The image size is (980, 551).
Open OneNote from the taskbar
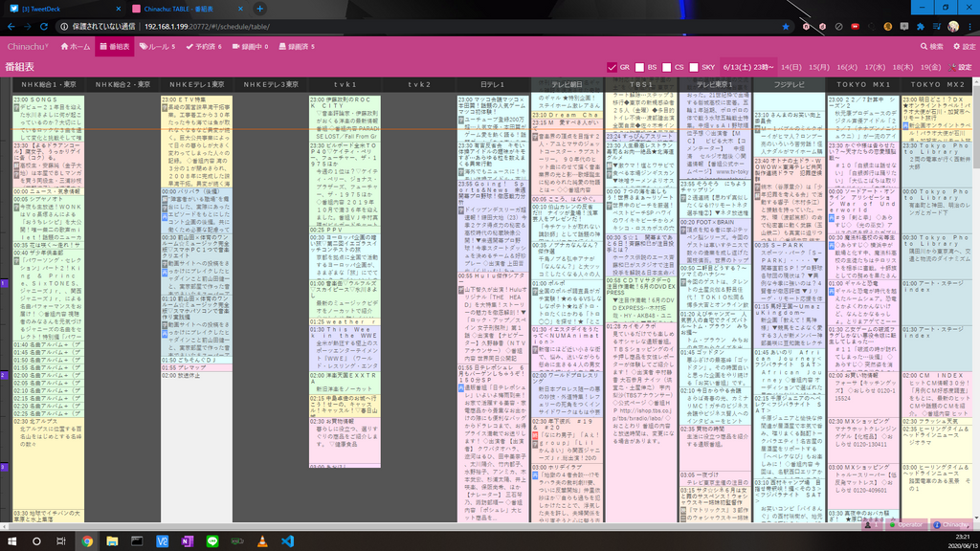(188, 541)
